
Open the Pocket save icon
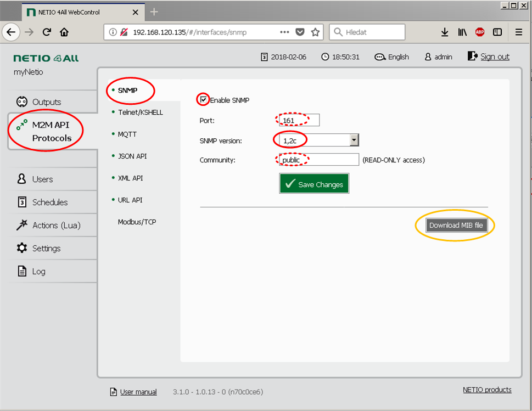300,32
